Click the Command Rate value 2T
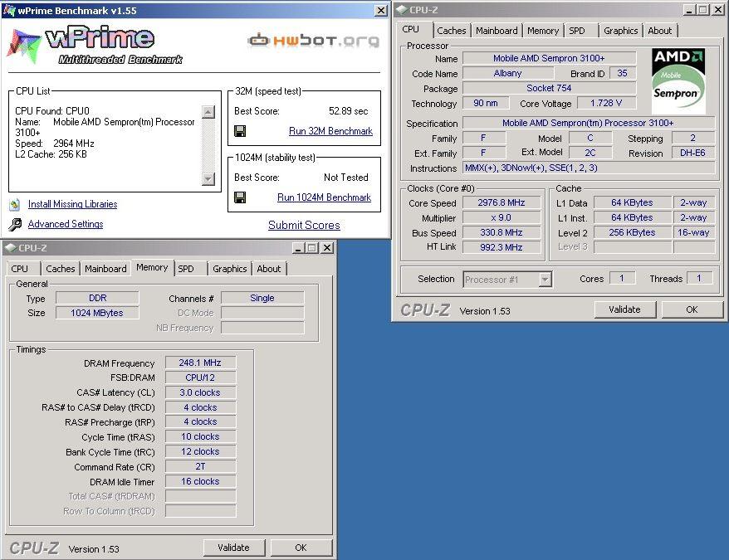729x560 pixels. click(x=200, y=466)
